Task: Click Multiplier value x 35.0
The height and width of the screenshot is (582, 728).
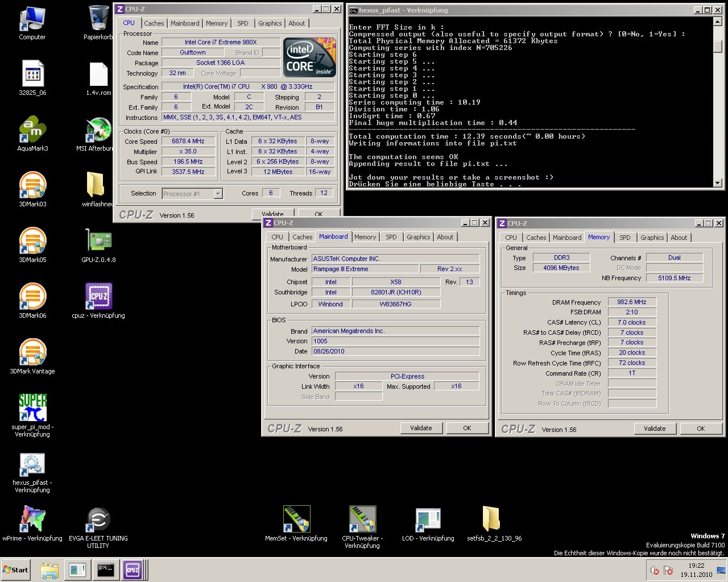Action: coord(188,151)
